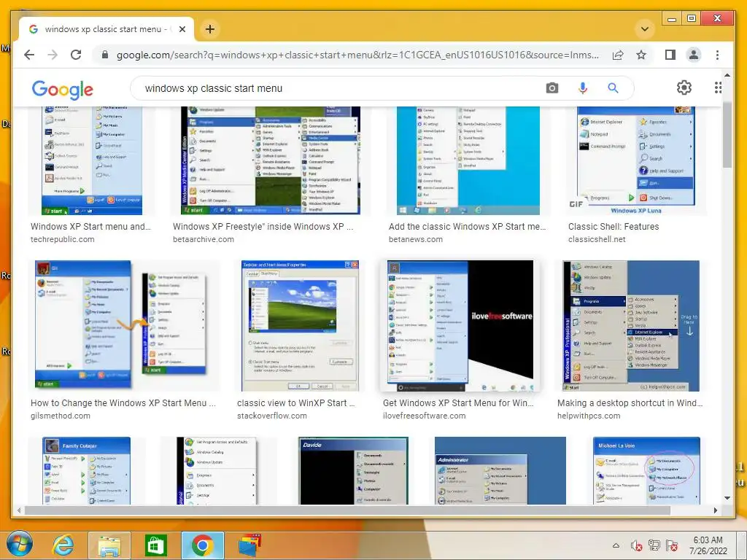Open the Action Center flag icon

(x=672, y=545)
